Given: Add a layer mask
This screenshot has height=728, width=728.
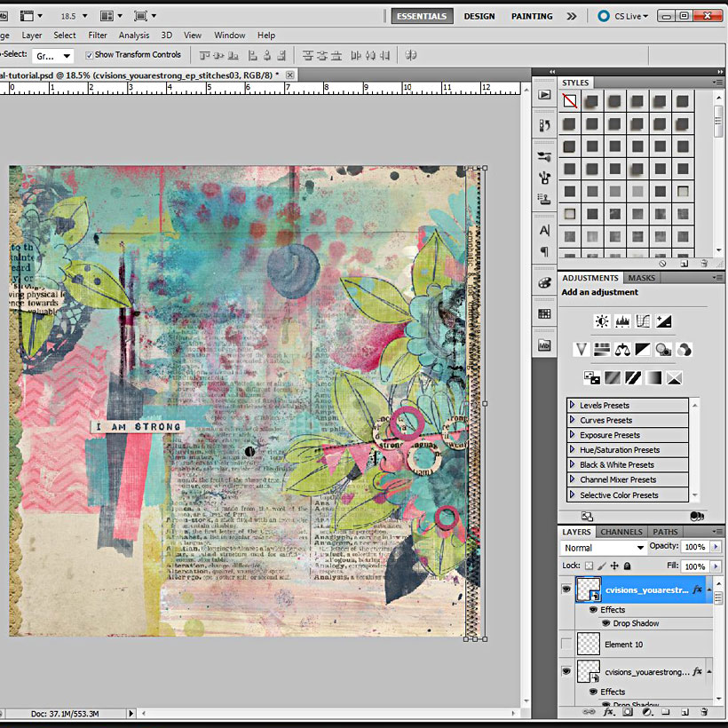Looking at the screenshot, I should pos(628,712).
